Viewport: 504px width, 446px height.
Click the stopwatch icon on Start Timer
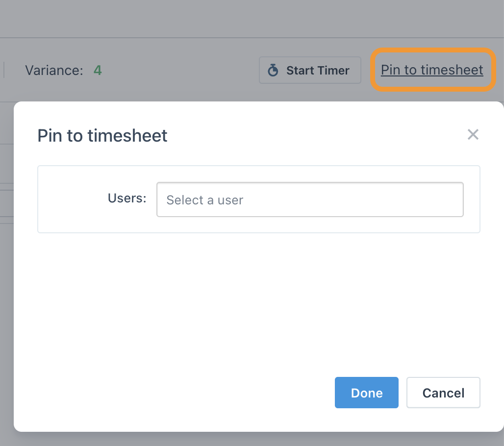(273, 70)
